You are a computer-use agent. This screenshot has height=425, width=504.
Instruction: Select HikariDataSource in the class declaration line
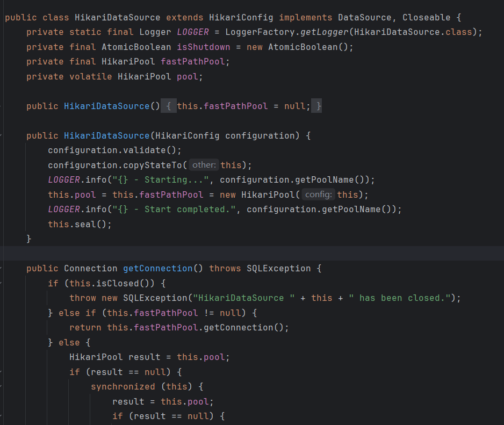tap(117, 17)
